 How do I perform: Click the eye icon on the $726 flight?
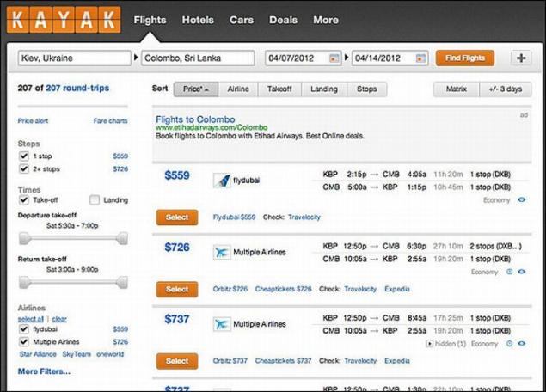click(x=521, y=272)
